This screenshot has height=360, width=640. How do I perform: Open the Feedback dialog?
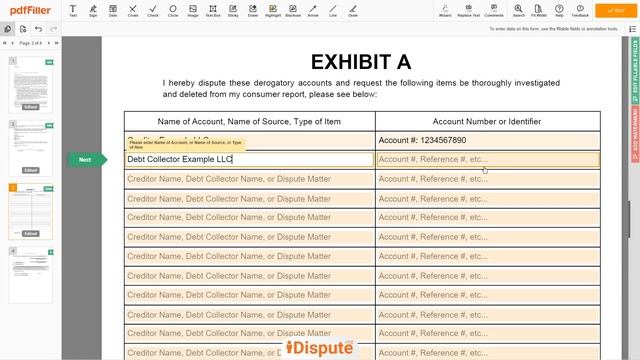[x=580, y=11]
